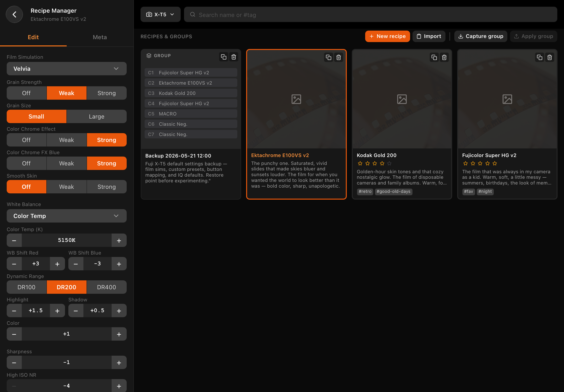The height and width of the screenshot is (392, 564).
Task: Delete the Kodak Gold 200 recipe card
Action: point(444,57)
